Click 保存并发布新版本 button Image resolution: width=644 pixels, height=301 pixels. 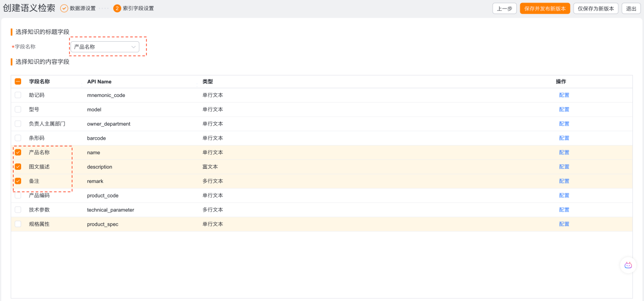pyautogui.click(x=545, y=9)
